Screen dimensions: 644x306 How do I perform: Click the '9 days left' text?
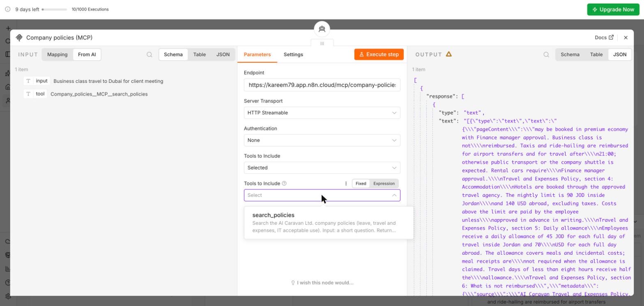tap(27, 9)
